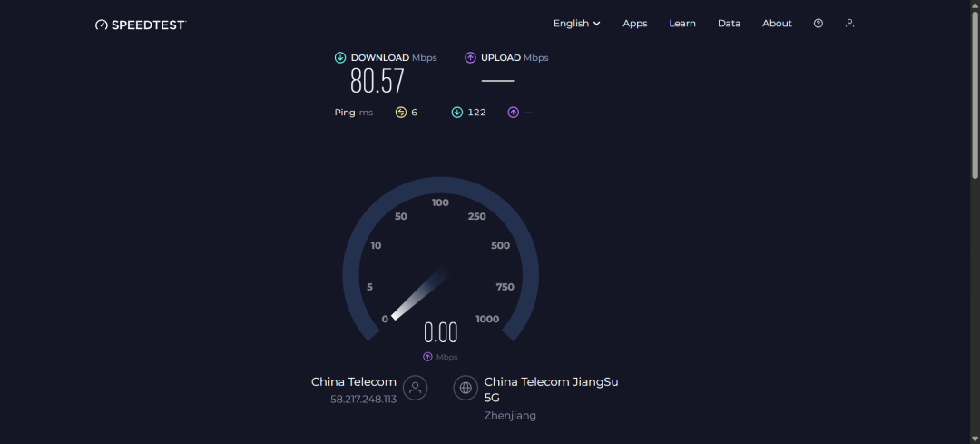Click the server globe icon
Viewport: 980px width, 444px height.
coord(465,388)
